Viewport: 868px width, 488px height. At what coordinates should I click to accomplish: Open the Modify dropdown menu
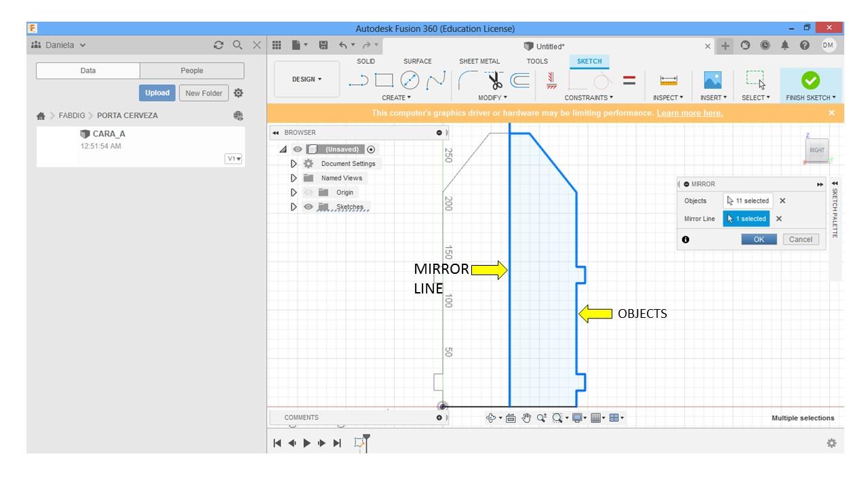click(x=493, y=98)
